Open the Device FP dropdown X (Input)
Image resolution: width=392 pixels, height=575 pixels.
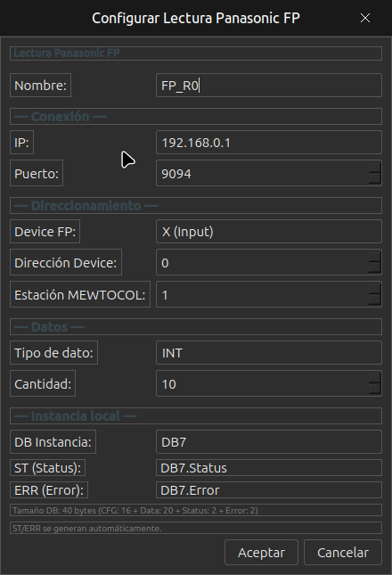click(x=269, y=232)
